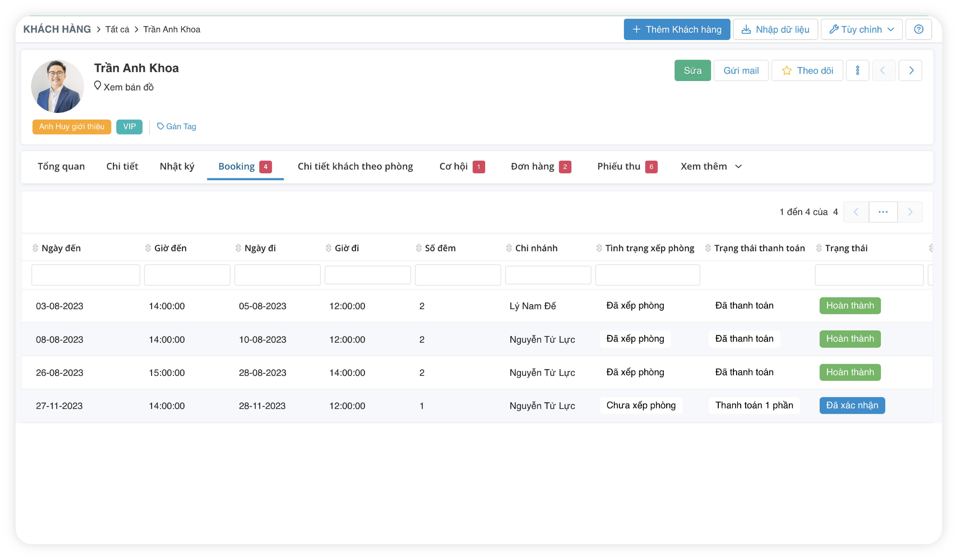Viewport: 958px width, 560px height.
Task: Sort by Trạng thái column
Action: click(819, 248)
